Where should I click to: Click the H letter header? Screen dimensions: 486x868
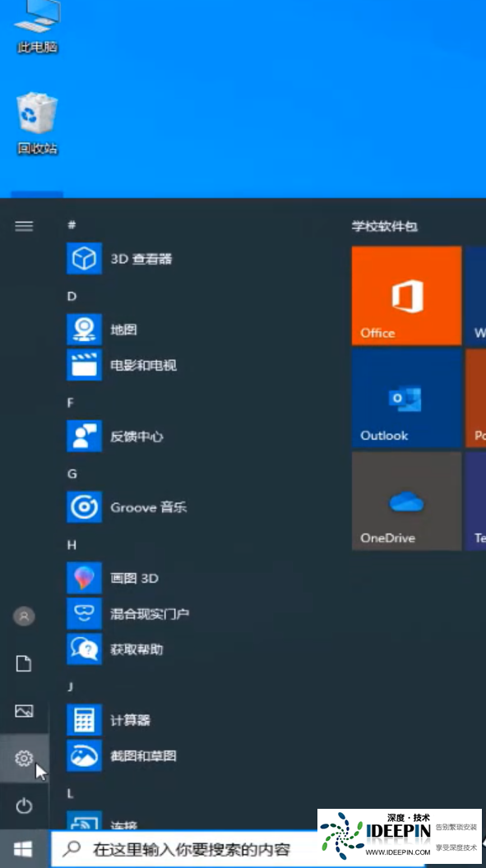click(x=72, y=545)
